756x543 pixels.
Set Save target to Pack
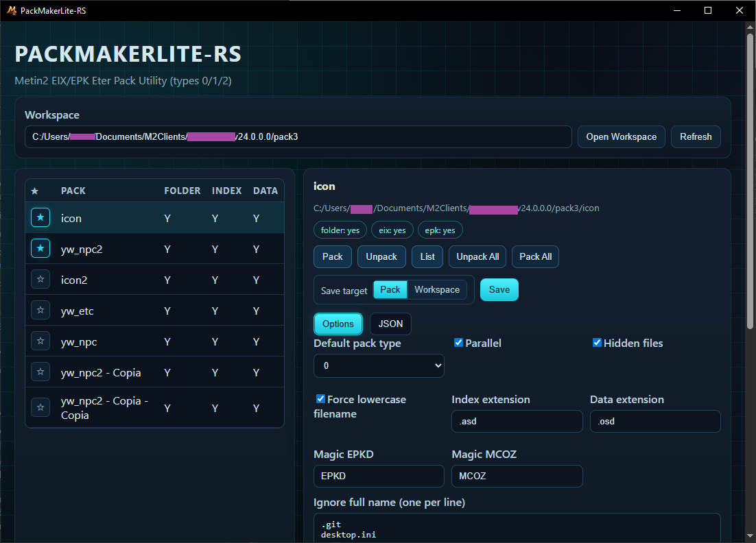tap(390, 289)
